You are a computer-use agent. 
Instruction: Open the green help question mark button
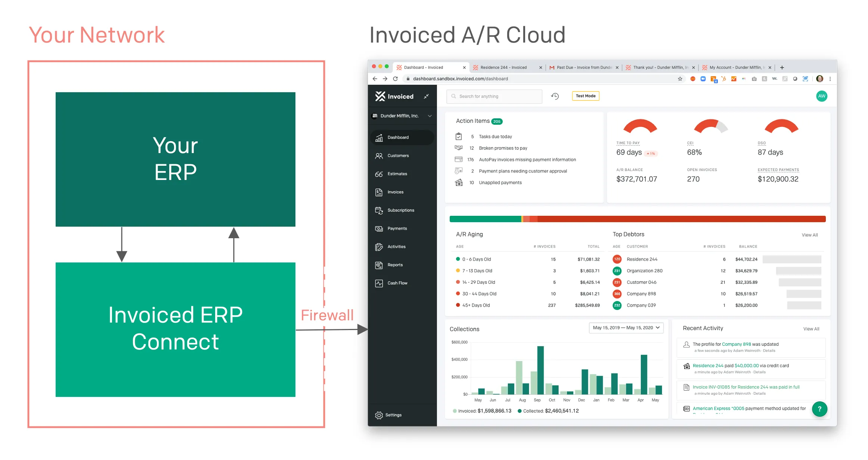(x=819, y=409)
